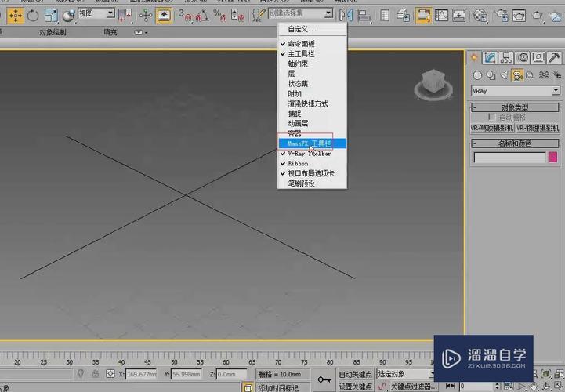The image size is (565, 392).
Task: Select 捕捉 in the toolbar menu
Action: point(312,114)
